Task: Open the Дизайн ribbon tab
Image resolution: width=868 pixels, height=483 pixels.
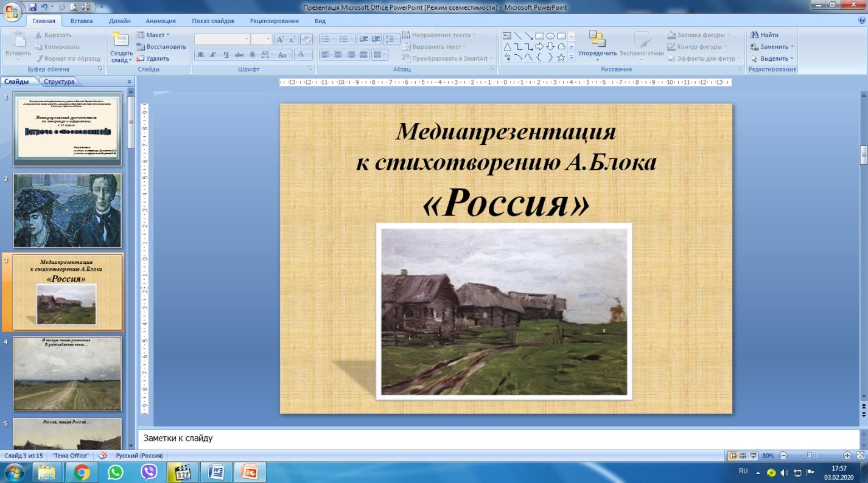Action: (119, 21)
